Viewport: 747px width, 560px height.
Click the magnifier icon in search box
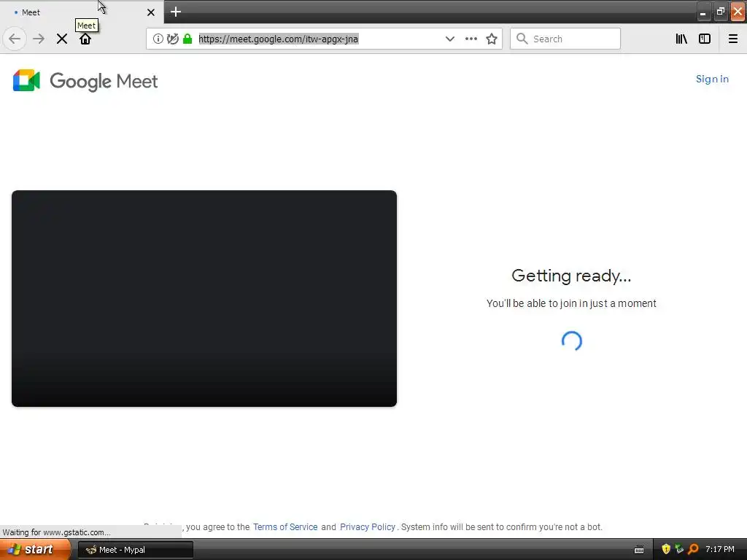pyautogui.click(x=522, y=39)
